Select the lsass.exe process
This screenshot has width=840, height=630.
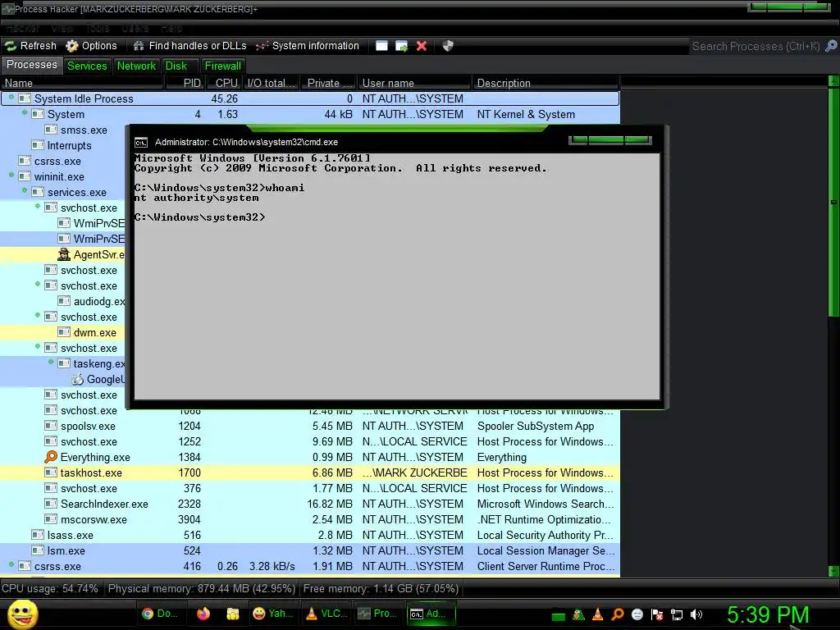[x=309, y=535]
